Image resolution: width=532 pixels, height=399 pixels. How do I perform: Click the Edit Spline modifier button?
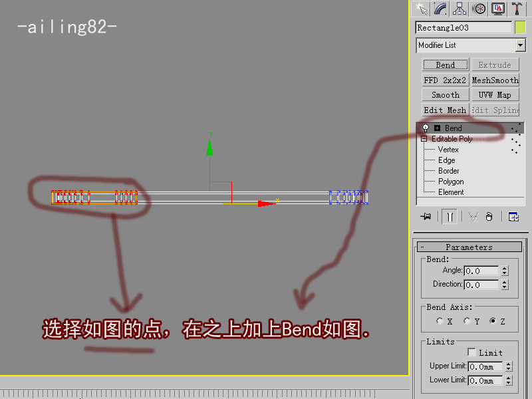495,110
